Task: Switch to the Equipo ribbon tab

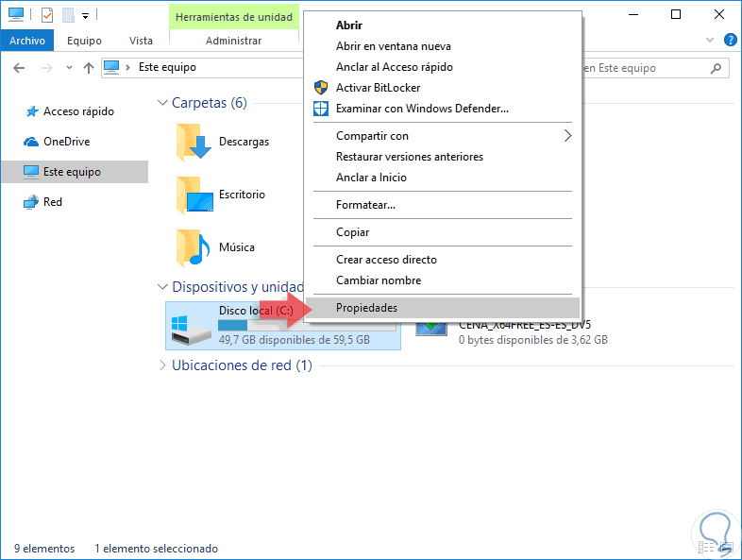Action: tap(84, 41)
